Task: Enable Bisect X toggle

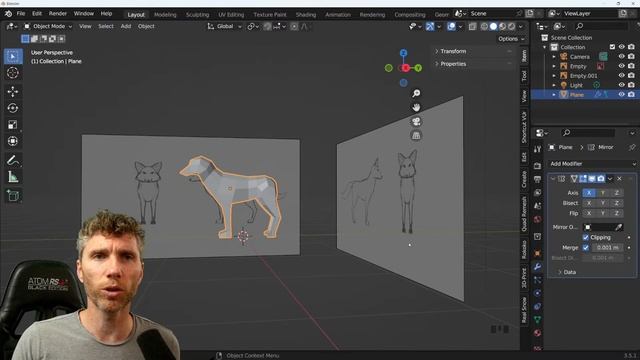Action: [x=589, y=203]
